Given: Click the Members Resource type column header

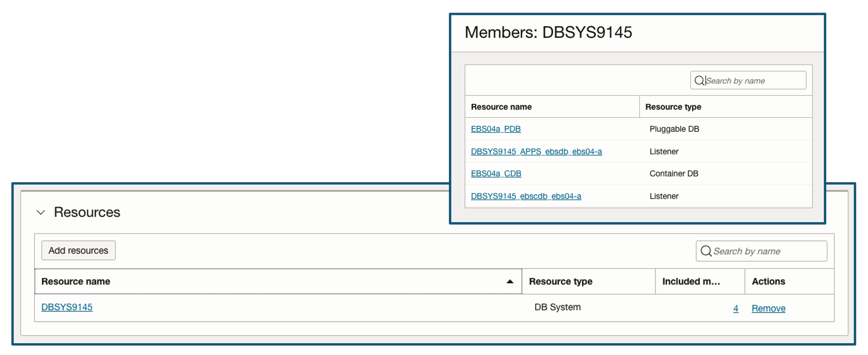Looking at the screenshot, I should coord(673,107).
